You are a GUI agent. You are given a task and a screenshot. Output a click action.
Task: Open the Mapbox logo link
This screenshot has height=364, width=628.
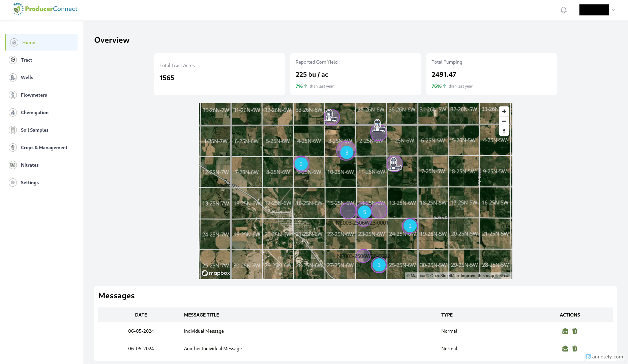coord(215,273)
